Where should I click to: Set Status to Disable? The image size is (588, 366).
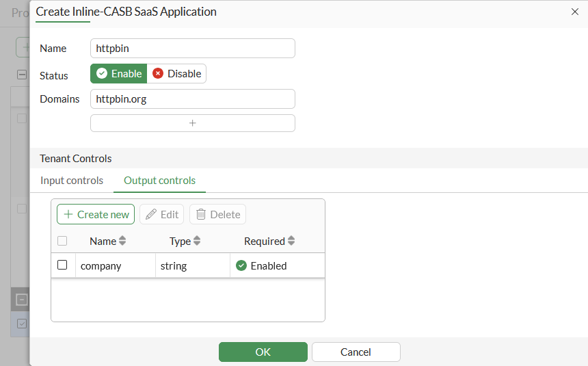176,74
